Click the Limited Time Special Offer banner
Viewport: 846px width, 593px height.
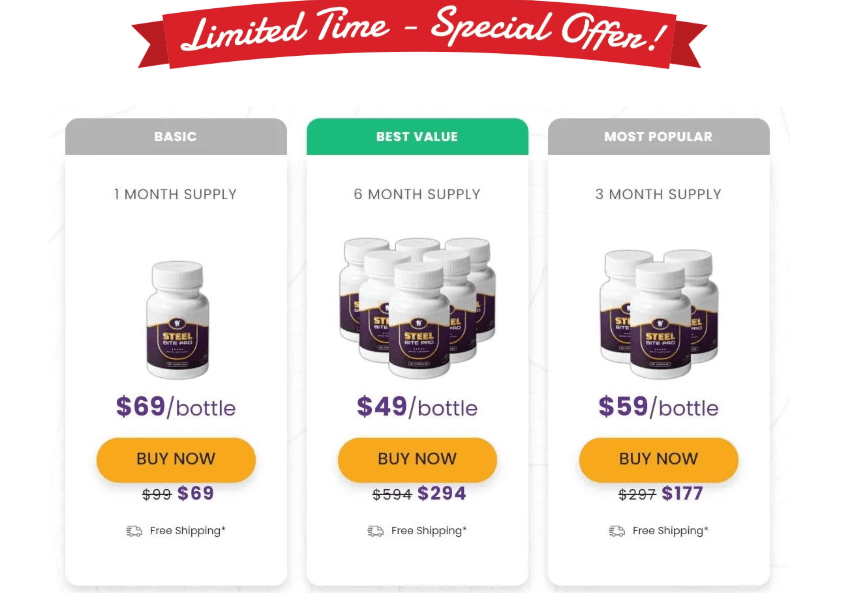(420, 35)
